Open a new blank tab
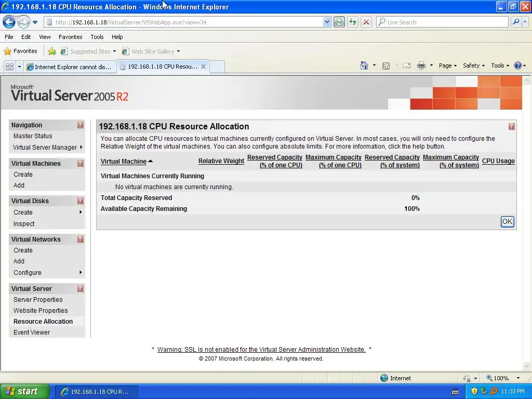Screen dimensions: 532x399 tap(217, 66)
